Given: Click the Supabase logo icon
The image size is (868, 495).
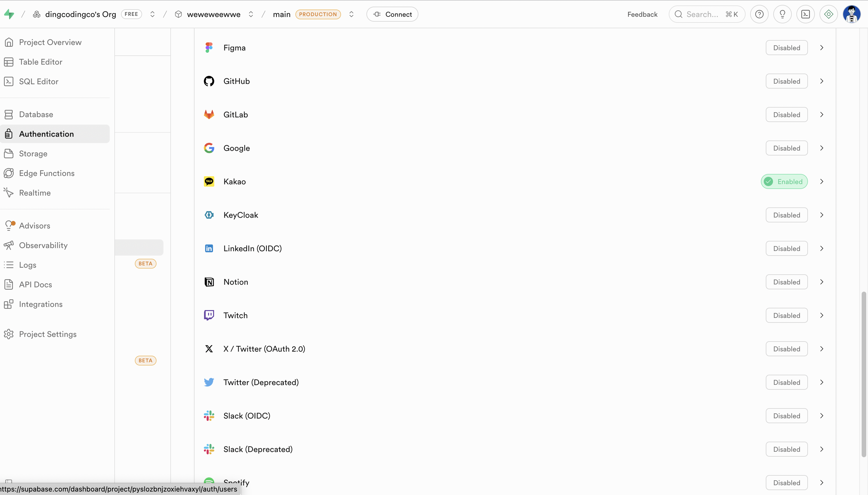Looking at the screenshot, I should coord(9,14).
